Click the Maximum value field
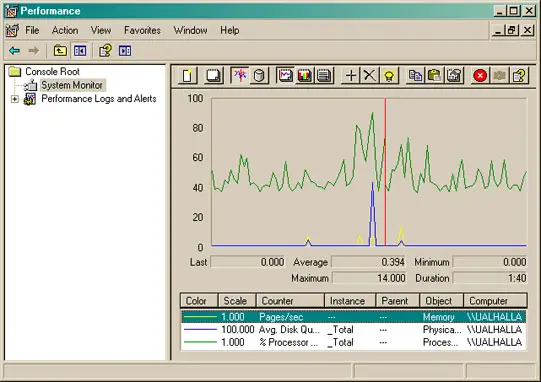Image resolution: width=541 pixels, height=382 pixels. [369, 278]
